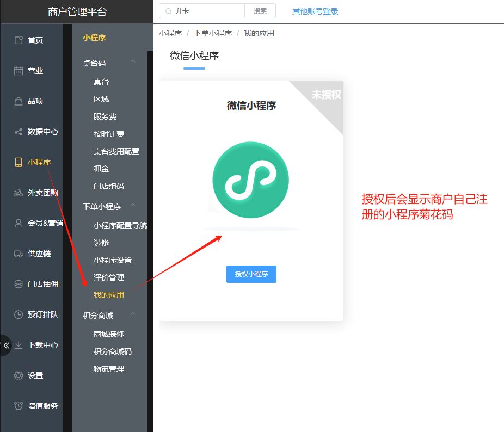This screenshot has height=432, width=504.
Task: Click the 品项 shopping bag icon
Action: click(19, 101)
